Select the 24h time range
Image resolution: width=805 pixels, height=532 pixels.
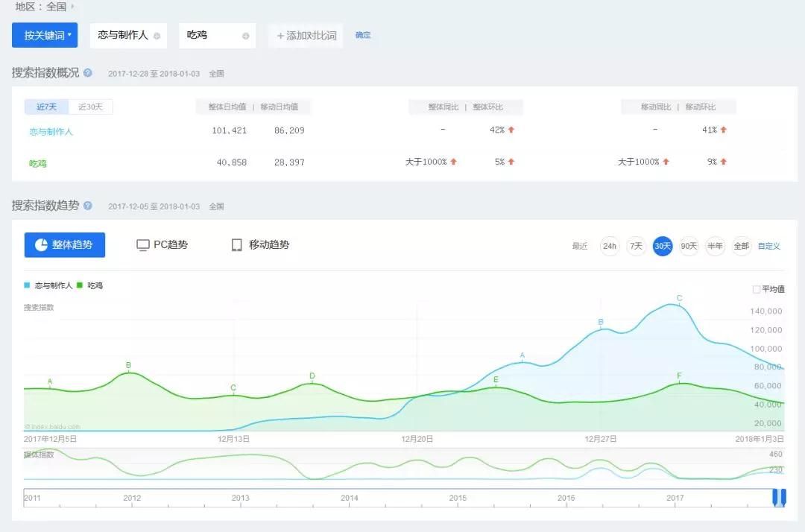[x=610, y=246]
